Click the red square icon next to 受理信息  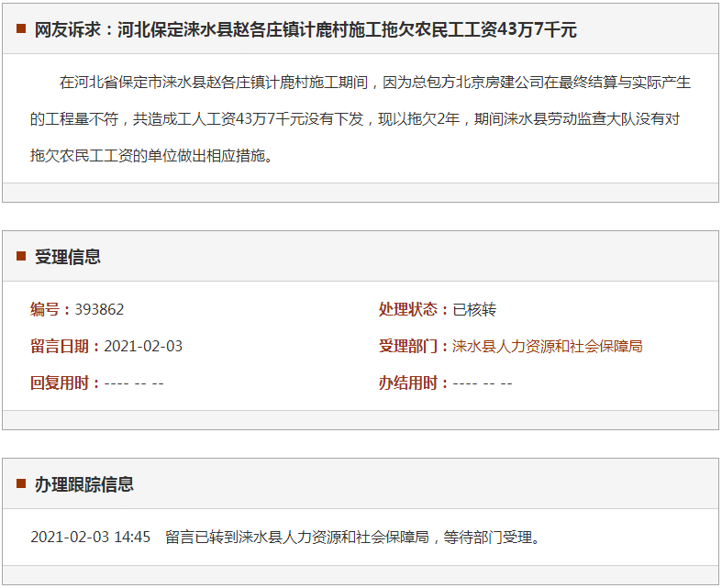pyautogui.click(x=21, y=256)
